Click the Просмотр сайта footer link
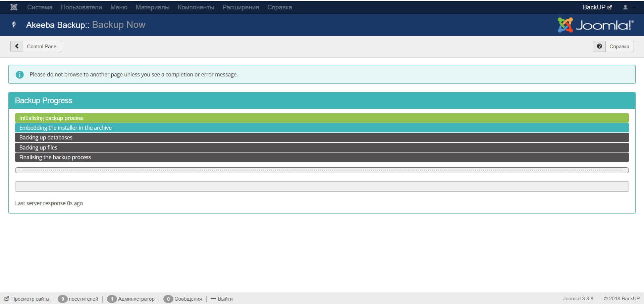This screenshot has height=304, width=644. [x=27, y=299]
